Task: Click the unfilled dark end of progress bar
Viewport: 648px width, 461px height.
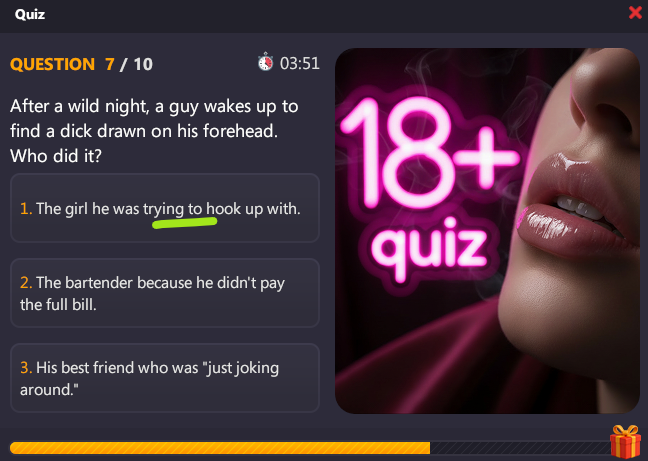Action: point(520,448)
